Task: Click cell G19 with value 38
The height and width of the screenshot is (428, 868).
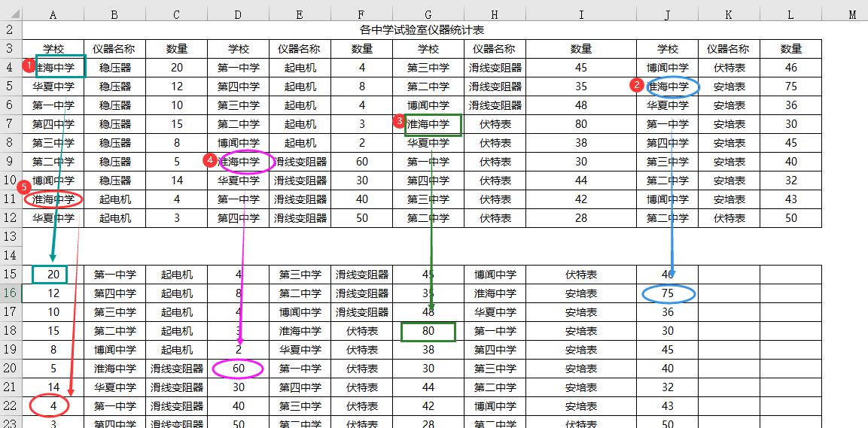Action: coord(428,350)
